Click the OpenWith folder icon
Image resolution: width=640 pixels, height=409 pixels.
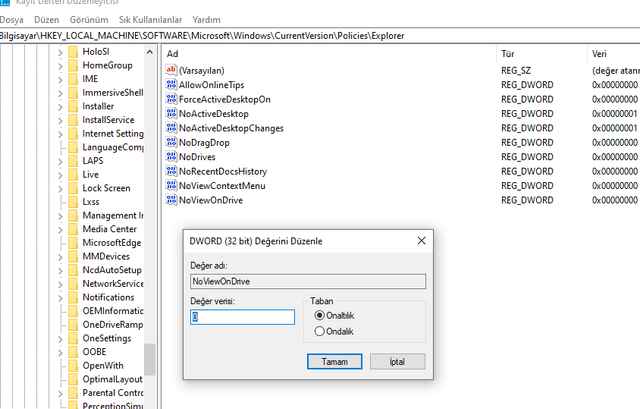click(73, 365)
